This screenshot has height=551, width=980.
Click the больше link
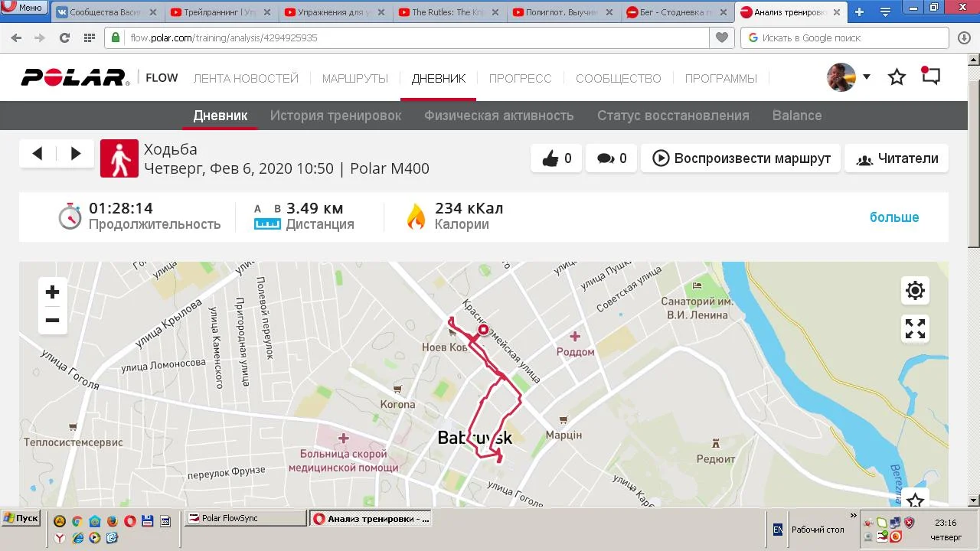(x=894, y=217)
